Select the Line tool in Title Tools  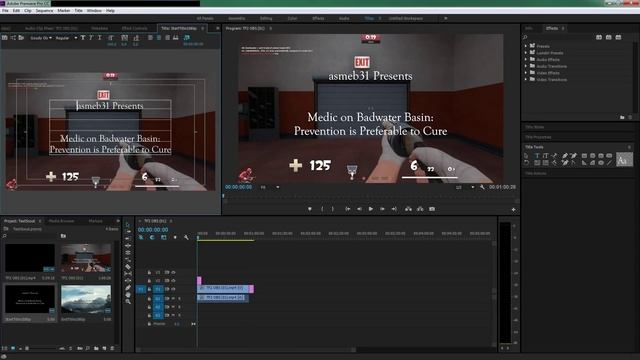tap(609, 162)
